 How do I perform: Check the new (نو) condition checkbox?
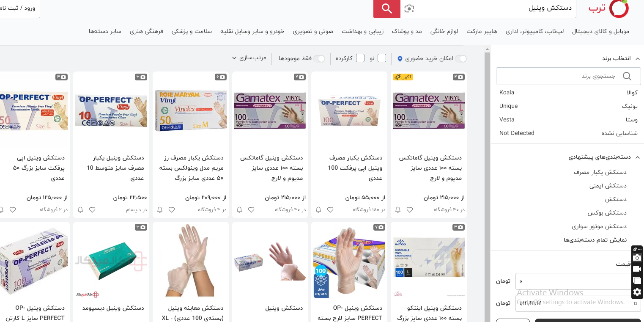382,58
